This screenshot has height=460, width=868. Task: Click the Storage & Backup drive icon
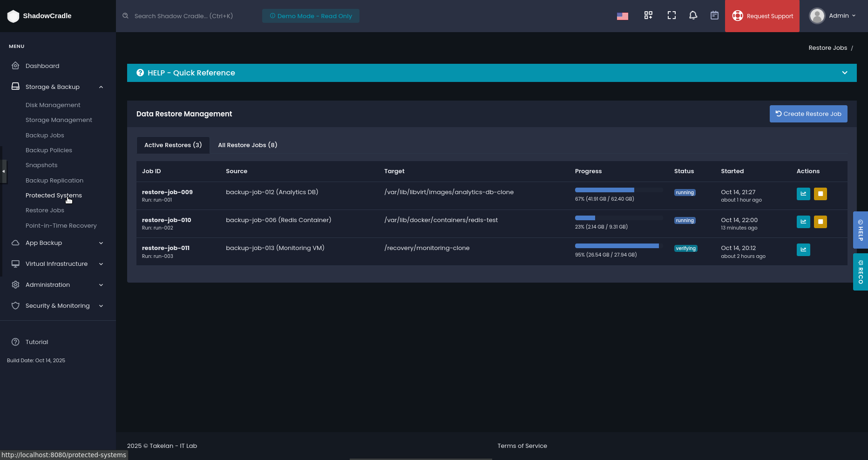click(x=15, y=87)
